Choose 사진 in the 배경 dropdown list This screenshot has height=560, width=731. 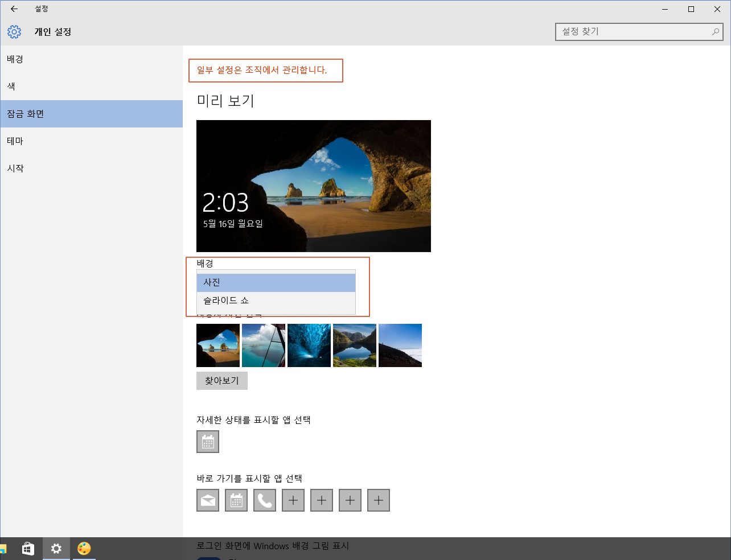click(x=276, y=283)
